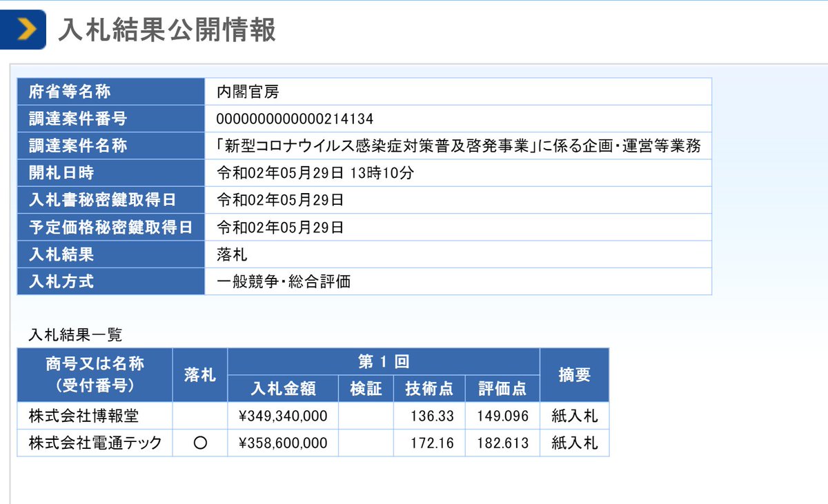Click technical score 172.16
Viewport: 828px width, 504px height.
click(433, 443)
